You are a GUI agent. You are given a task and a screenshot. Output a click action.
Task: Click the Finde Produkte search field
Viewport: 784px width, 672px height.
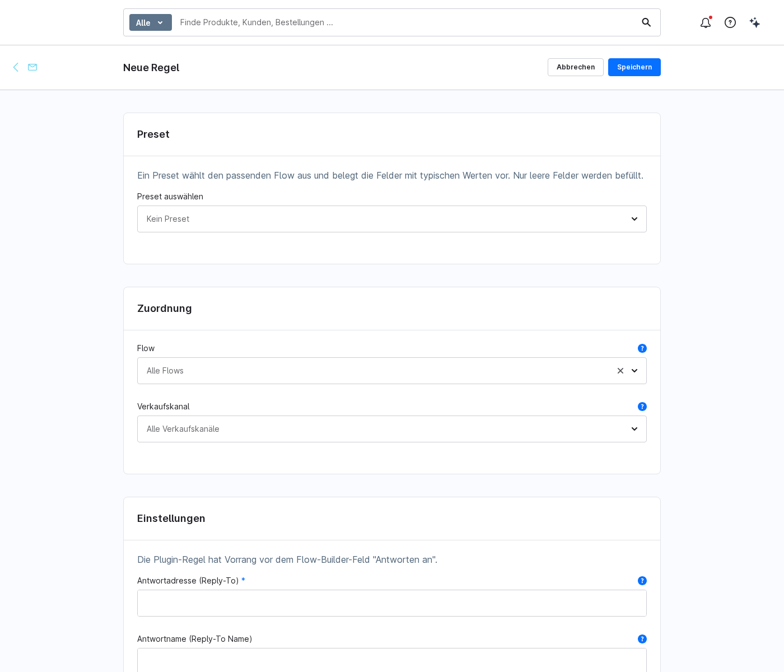click(x=406, y=22)
